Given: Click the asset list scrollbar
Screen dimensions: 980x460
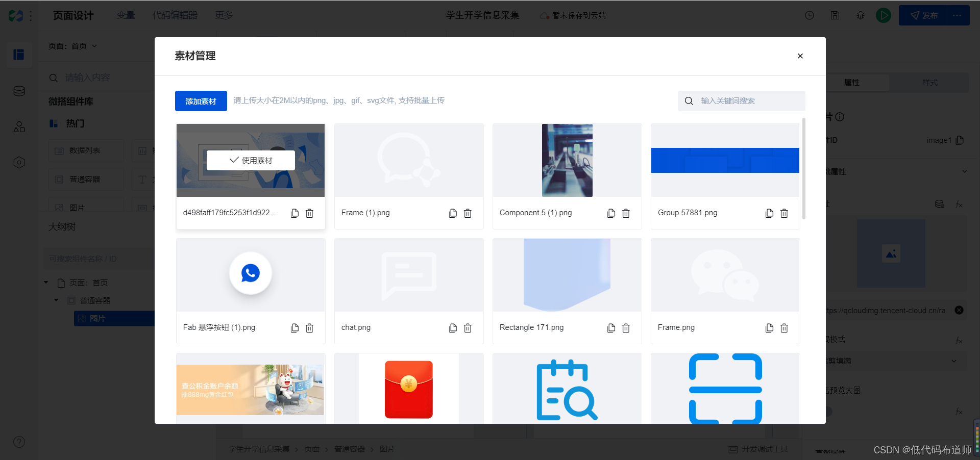Looking at the screenshot, I should coord(804,168).
